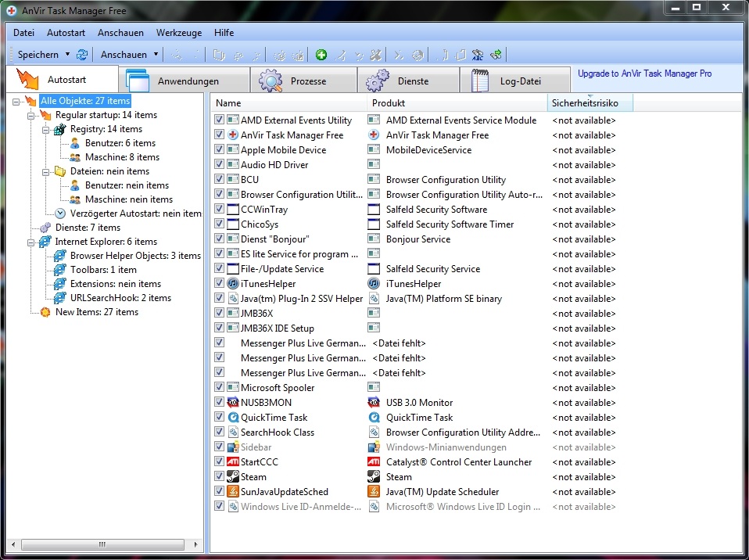The image size is (749, 560).
Task: Toggle the JMB36X IDE Setup checkbox
Action: [x=219, y=328]
